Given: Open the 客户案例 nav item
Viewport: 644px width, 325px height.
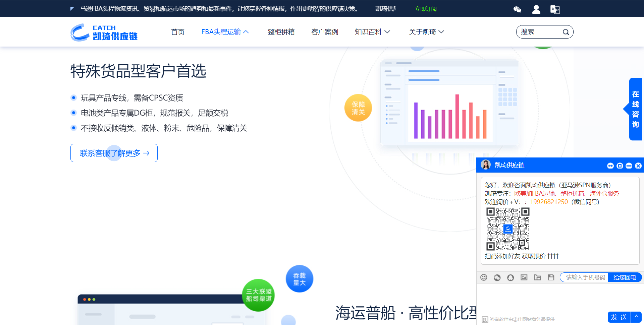Looking at the screenshot, I should point(325,32).
